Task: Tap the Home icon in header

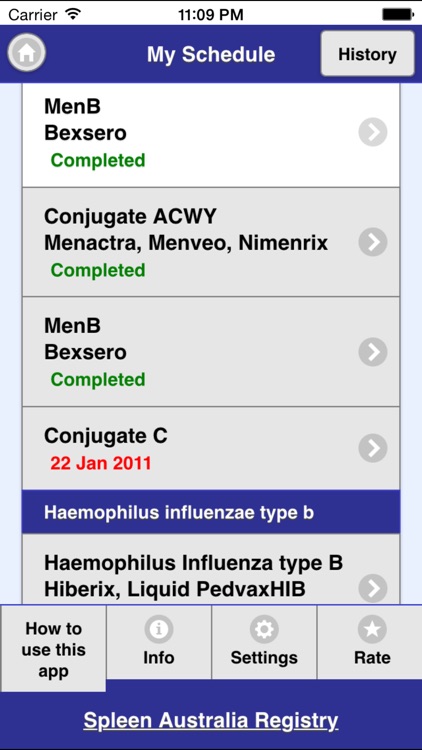Action: point(27,53)
